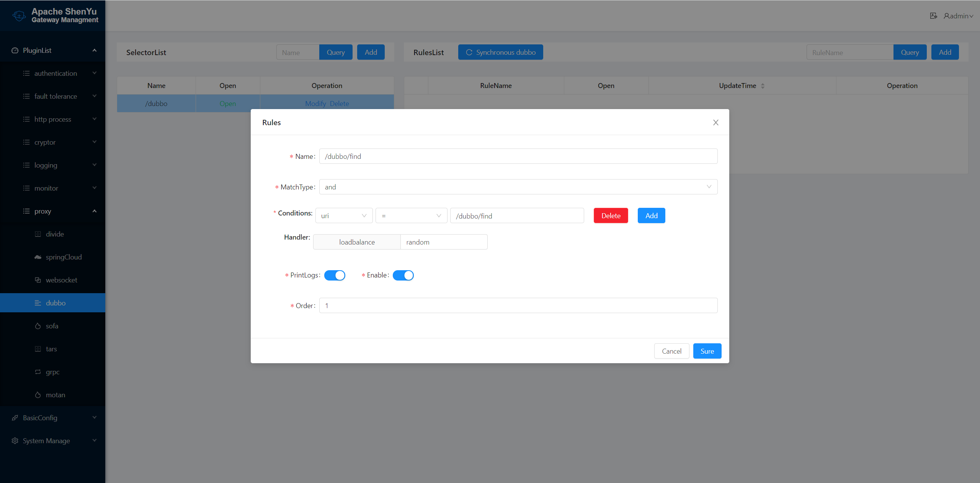Close the Rules dialog with X

tap(715, 122)
